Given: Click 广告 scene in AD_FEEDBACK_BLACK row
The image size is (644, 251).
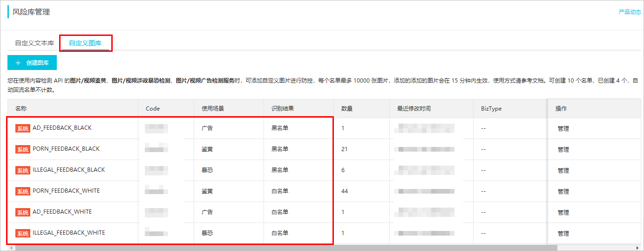Looking at the screenshot, I should coord(207,128).
